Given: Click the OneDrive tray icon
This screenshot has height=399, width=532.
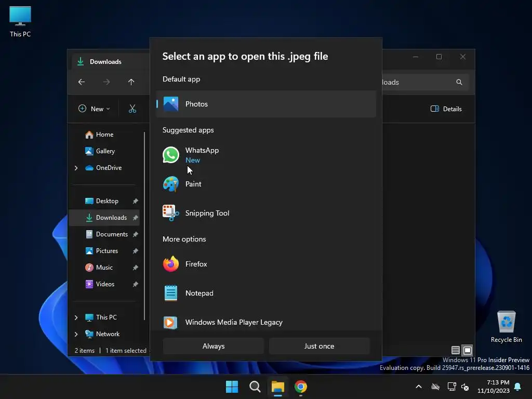Looking at the screenshot, I should (435, 387).
